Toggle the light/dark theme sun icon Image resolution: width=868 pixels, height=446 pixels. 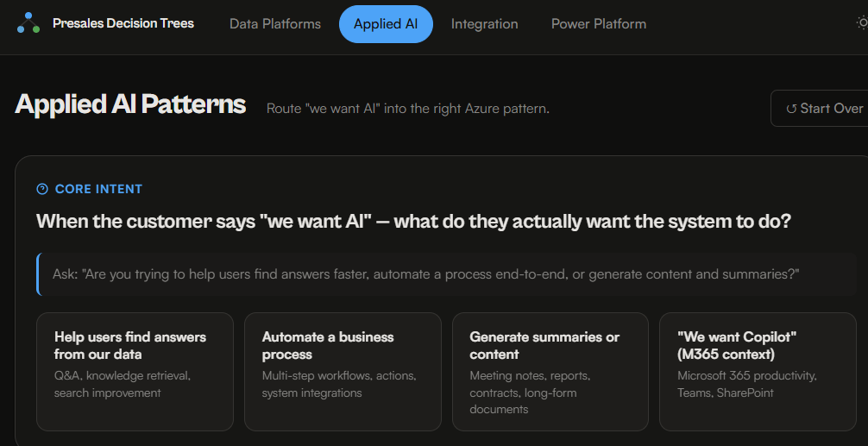coord(861,23)
